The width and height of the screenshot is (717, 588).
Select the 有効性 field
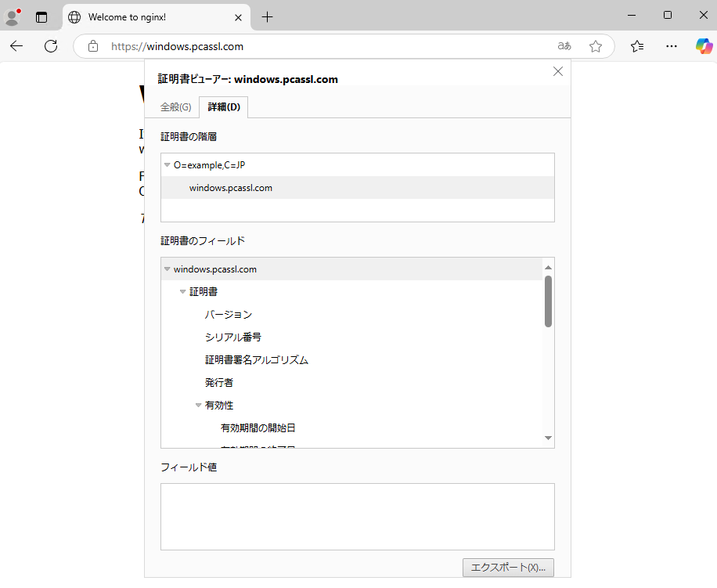219,405
